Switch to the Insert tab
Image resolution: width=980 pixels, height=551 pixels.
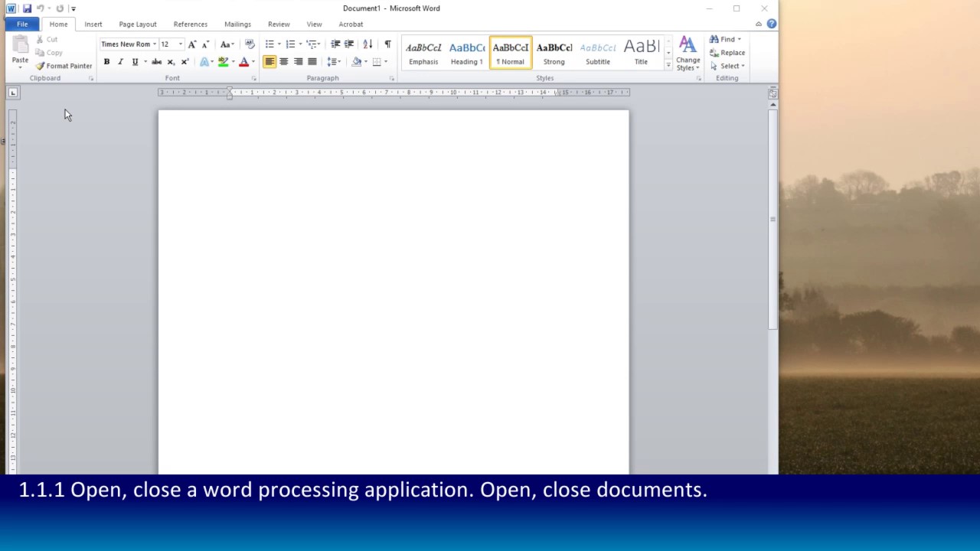(93, 24)
